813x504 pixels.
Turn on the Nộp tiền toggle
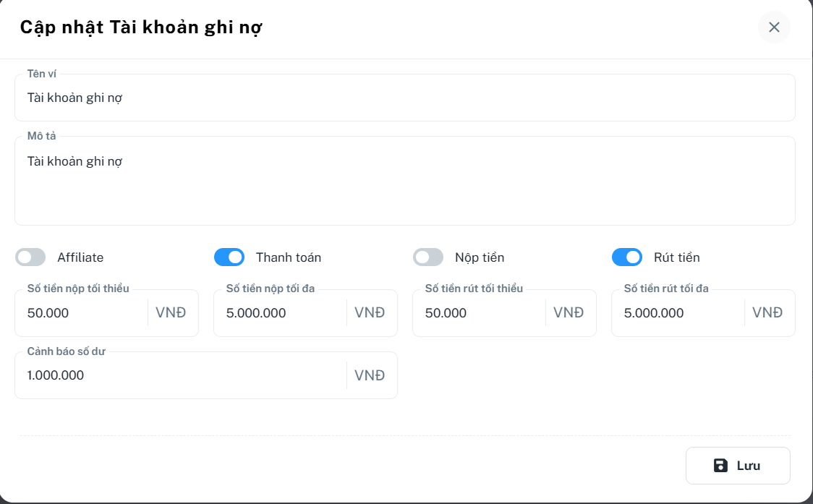point(428,257)
